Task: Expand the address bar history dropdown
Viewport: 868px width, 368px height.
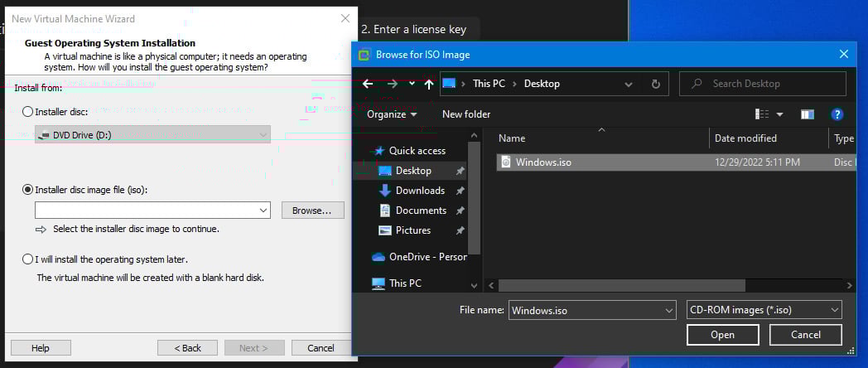Action: click(629, 85)
